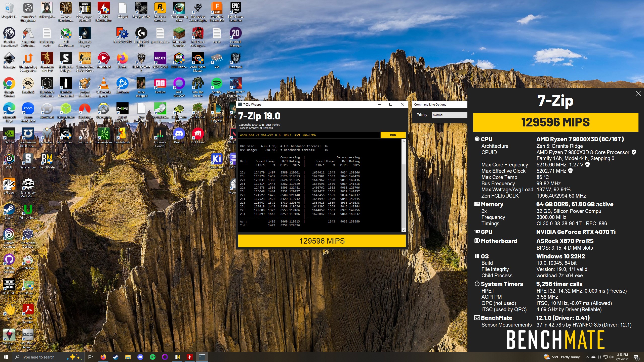Open File Explorer from the taskbar
Viewport: 644px width, 362px height.
pyautogui.click(x=128, y=357)
